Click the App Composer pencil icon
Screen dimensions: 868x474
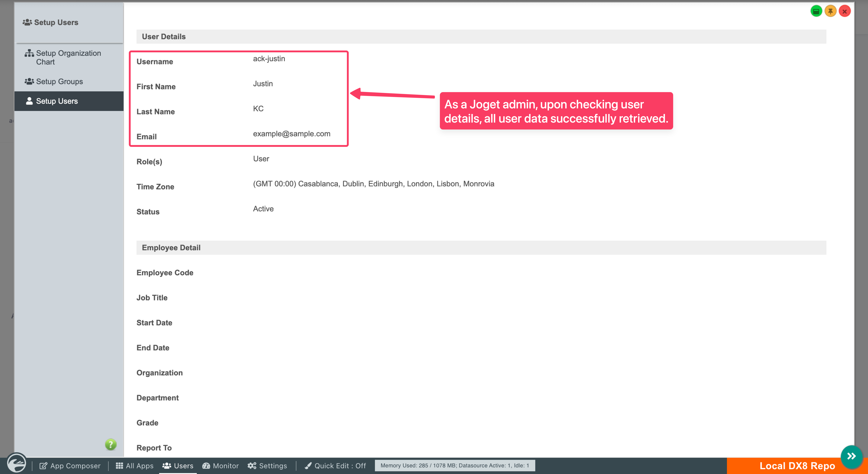coord(43,466)
